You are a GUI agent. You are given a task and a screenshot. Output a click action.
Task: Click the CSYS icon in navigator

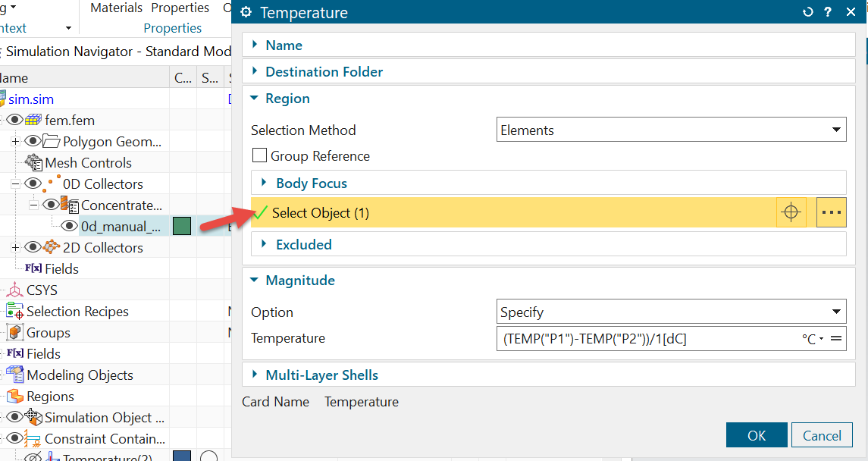point(14,290)
